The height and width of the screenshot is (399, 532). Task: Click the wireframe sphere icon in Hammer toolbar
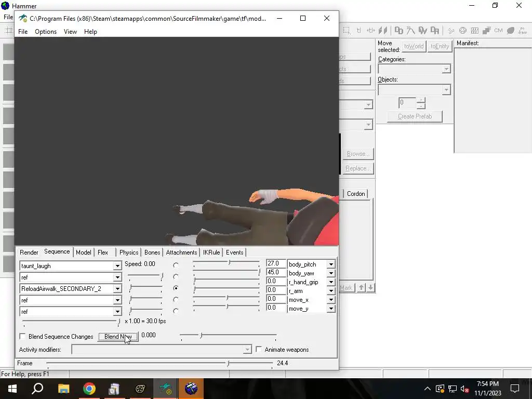pyautogui.click(x=463, y=31)
